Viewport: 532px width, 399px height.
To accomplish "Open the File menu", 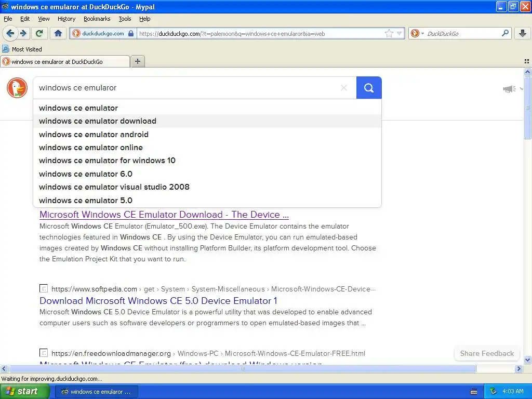I will [x=8, y=19].
